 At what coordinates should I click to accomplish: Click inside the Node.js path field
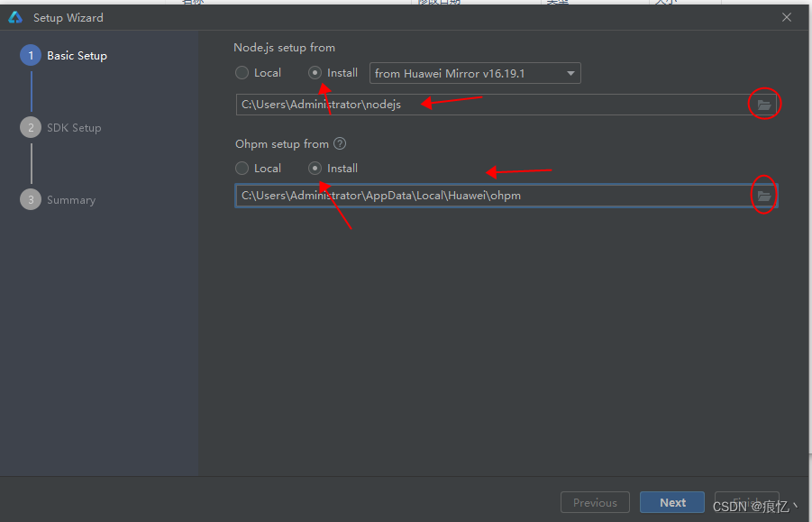click(x=451, y=104)
